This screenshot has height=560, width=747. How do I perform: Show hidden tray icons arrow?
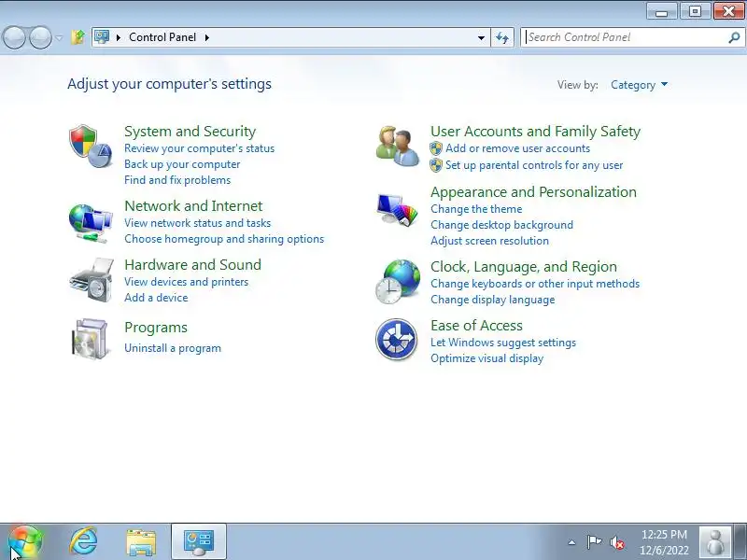point(571,542)
